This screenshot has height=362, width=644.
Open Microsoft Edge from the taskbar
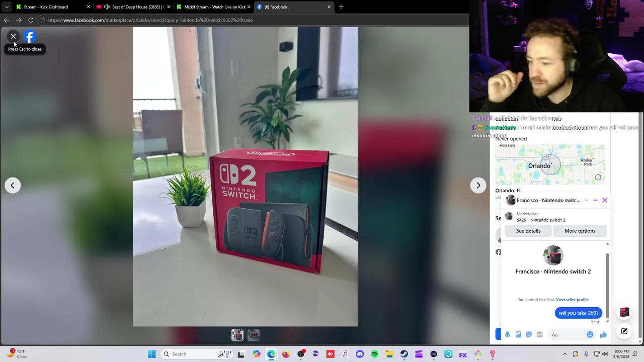tap(271, 354)
